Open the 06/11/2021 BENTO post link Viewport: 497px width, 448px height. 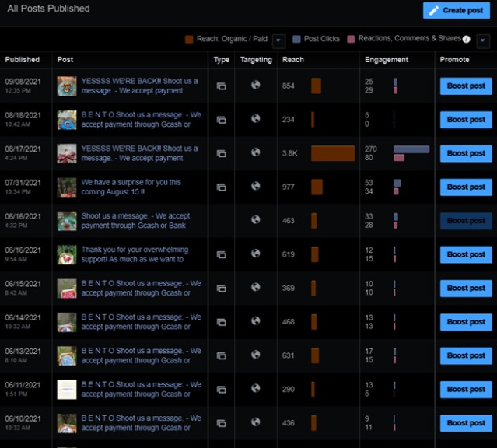point(141,390)
